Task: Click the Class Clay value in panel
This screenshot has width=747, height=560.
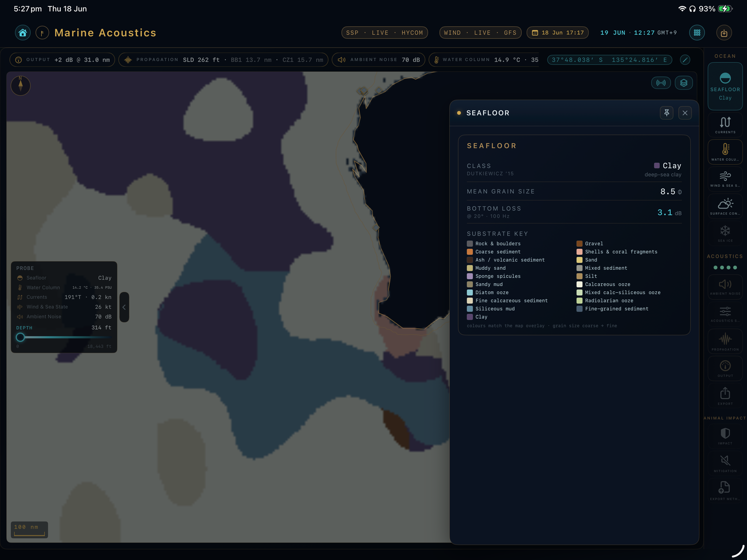Action: pos(667,166)
